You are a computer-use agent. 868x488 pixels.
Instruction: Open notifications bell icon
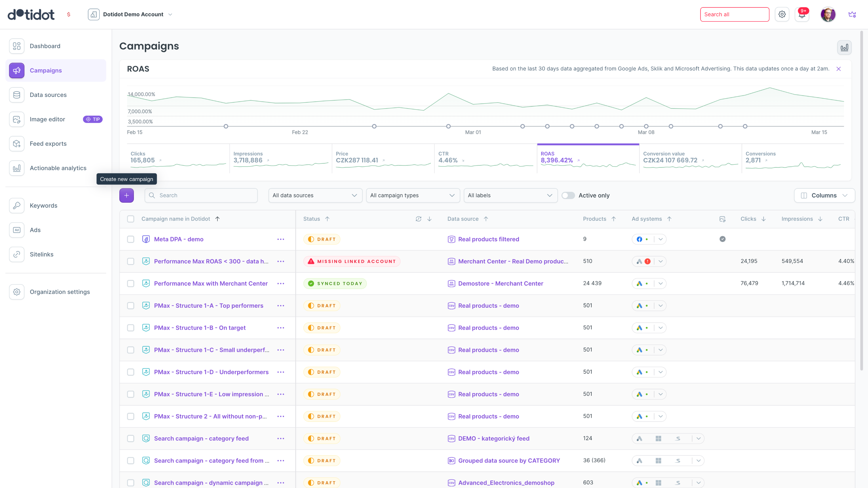(x=802, y=15)
